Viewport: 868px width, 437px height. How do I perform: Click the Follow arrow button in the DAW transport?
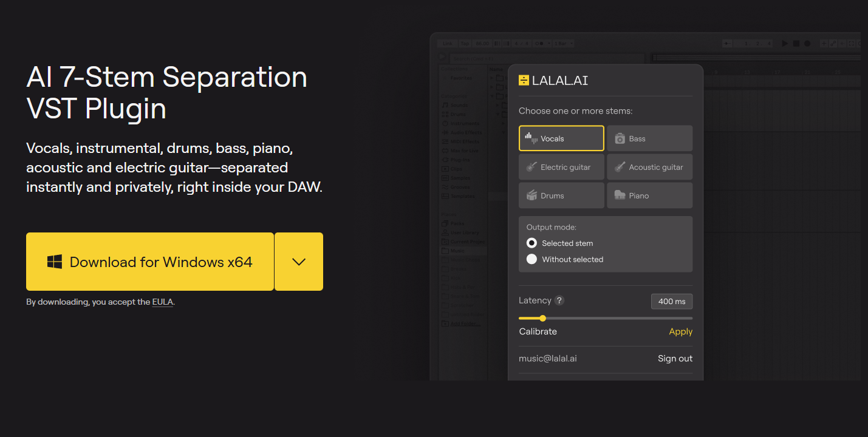click(x=728, y=44)
